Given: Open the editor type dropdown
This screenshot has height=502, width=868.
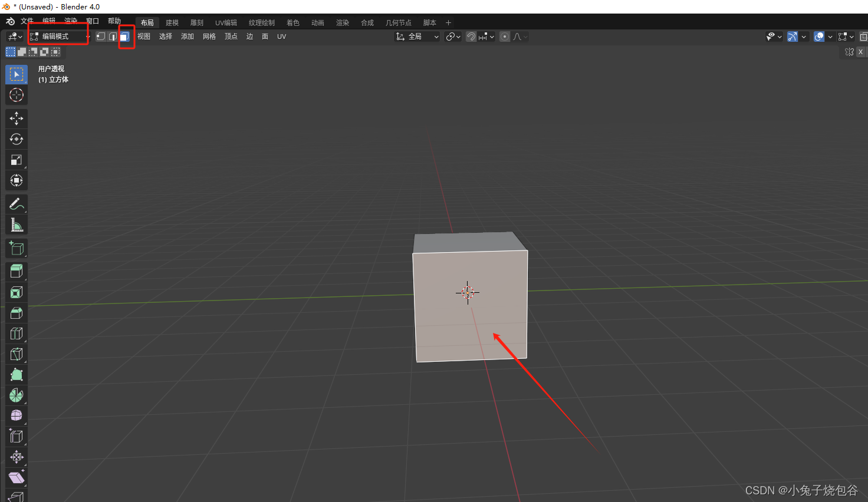Looking at the screenshot, I should click(x=15, y=37).
